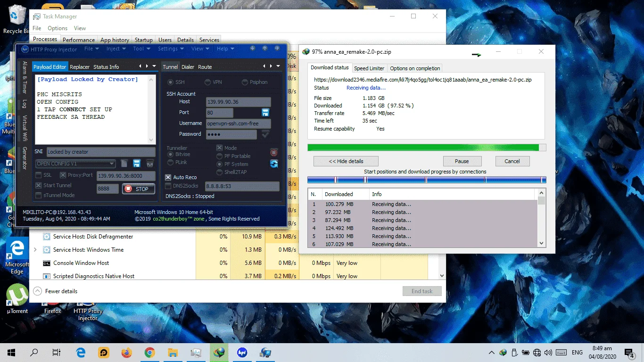Open the HPI taskbar icon
This screenshot has width=644, height=362.
(242, 352)
